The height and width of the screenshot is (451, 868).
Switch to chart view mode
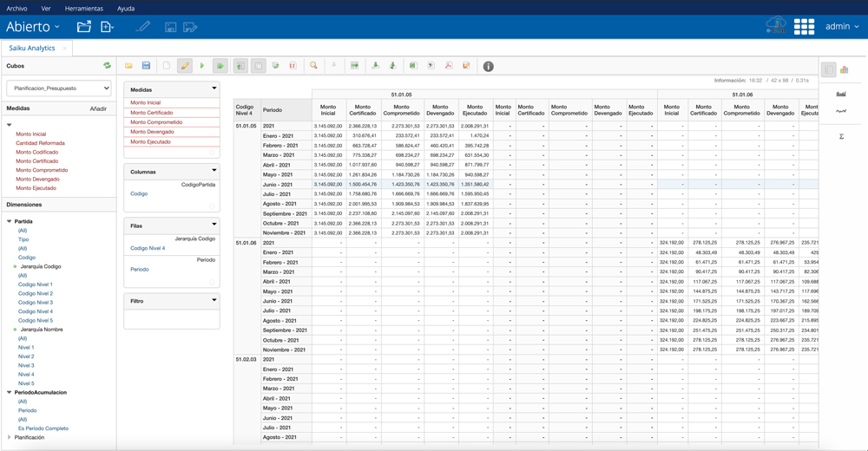click(x=844, y=69)
